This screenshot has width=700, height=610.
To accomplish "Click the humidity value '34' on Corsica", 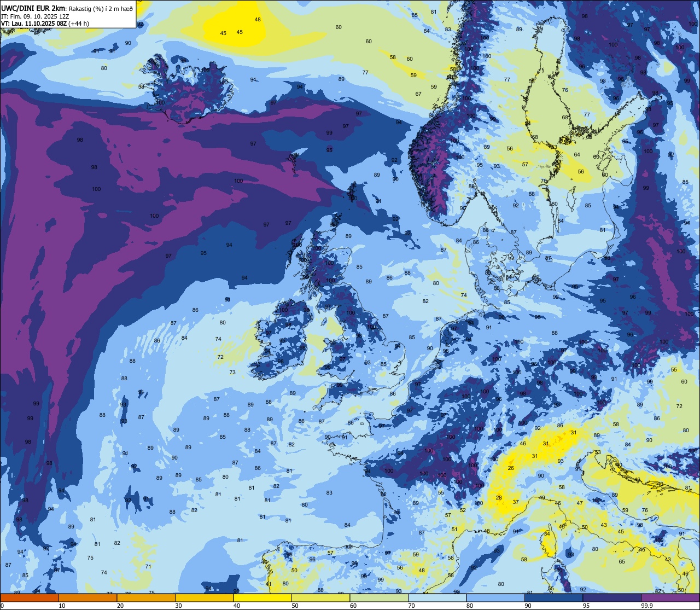I will [x=547, y=533].
